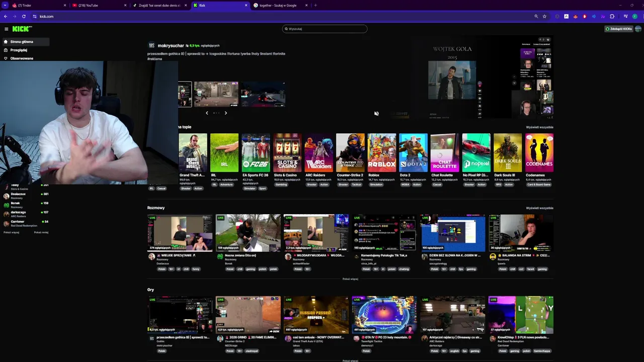This screenshot has height=362, width=644.
Task: Click Wyświetl wszystkie next to top categories
Action: coord(539,127)
